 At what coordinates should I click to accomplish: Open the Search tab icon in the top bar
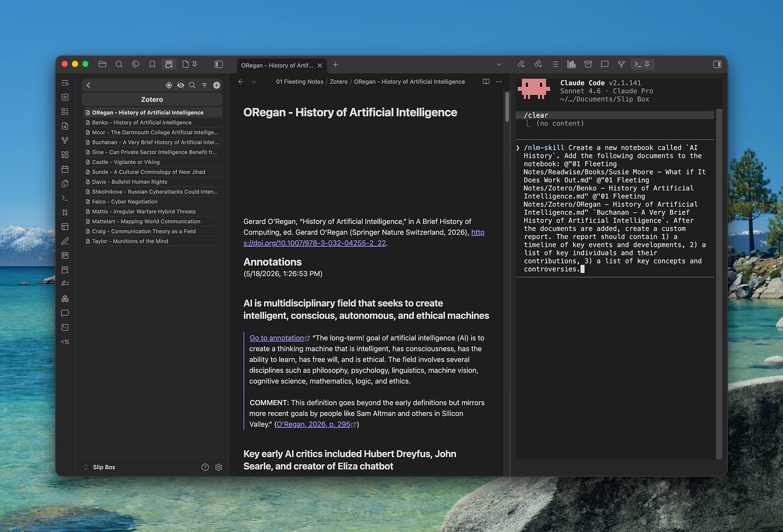tap(119, 65)
